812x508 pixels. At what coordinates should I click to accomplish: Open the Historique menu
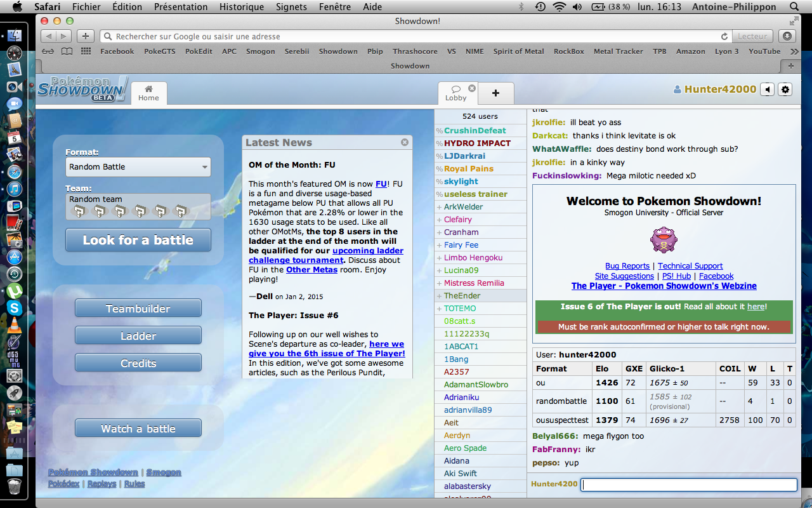[x=241, y=7]
